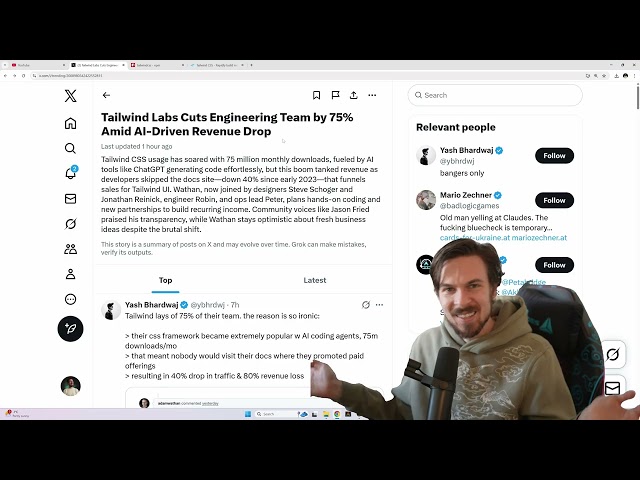Switch to the Latest tab
Screen dimensions: 640x480
[315, 280]
